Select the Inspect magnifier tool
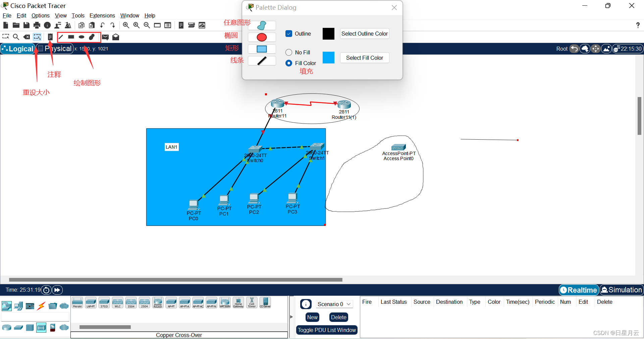 point(16,37)
